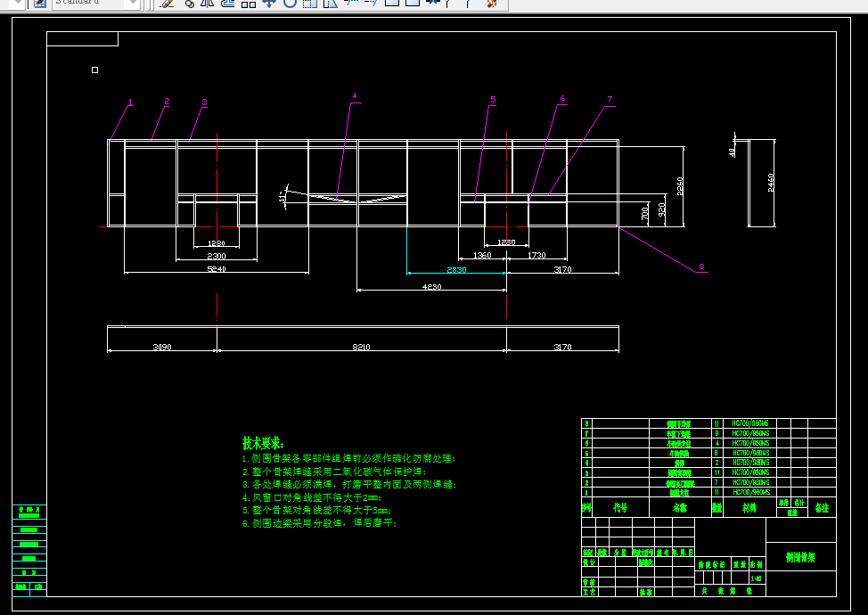Select the Scale tool in the Modify toolbar
Image resolution: width=868 pixels, height=615 pixels.
pyautogui.click(x=310, y=3)
